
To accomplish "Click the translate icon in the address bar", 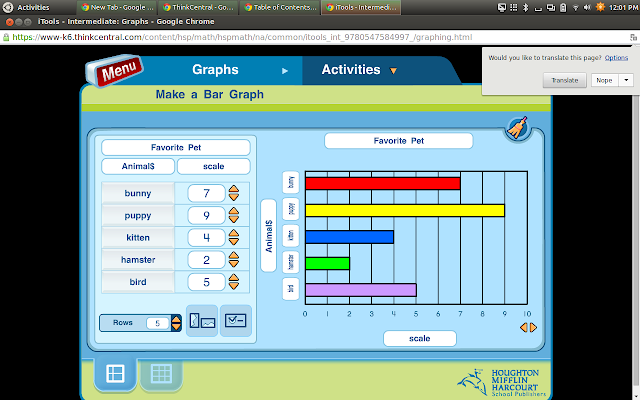I will tap(633, 37).
